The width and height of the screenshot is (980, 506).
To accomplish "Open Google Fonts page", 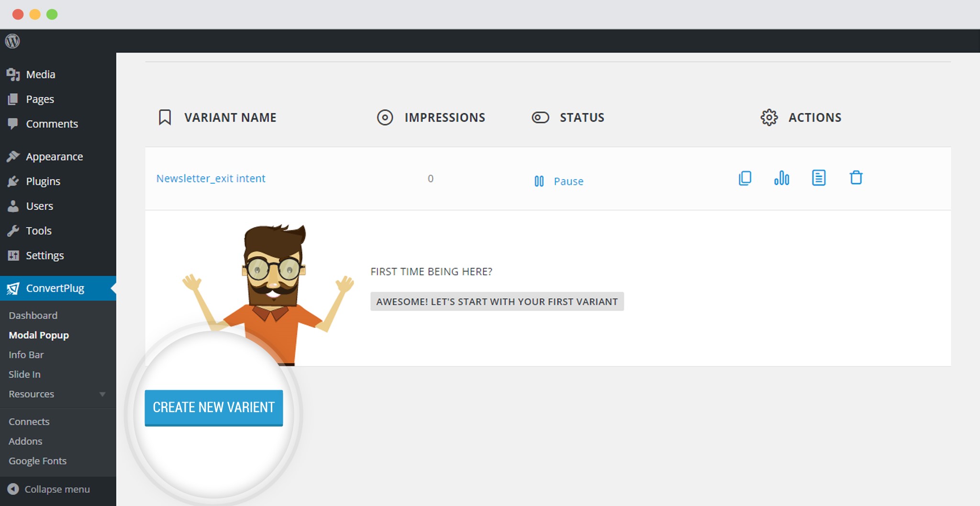I will (x=37, y=461).
